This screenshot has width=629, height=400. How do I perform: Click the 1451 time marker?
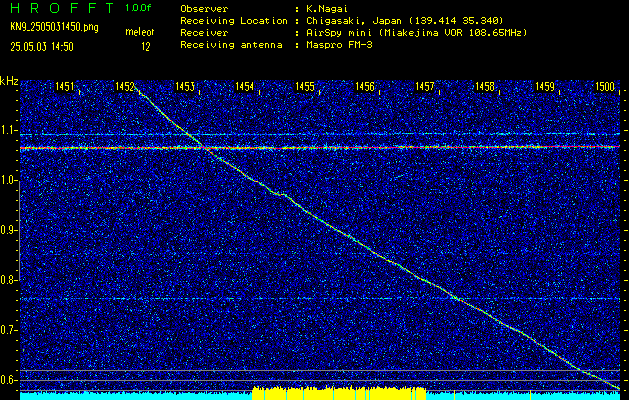coord(65,86)
